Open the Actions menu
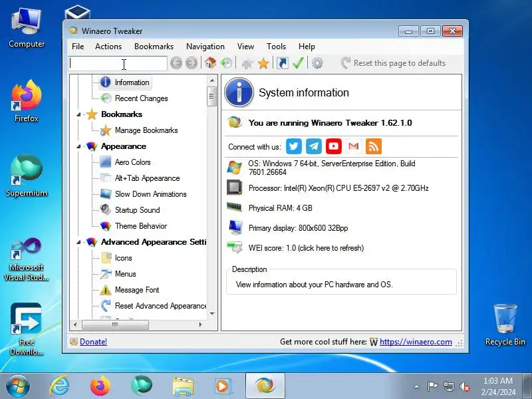Image resolution: width=532 pixels, height=399 pixels. [108, 47]
